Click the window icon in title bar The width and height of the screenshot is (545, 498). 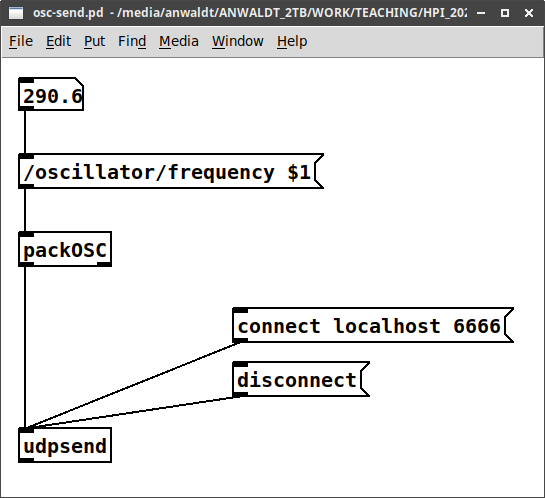click(16, 13)
